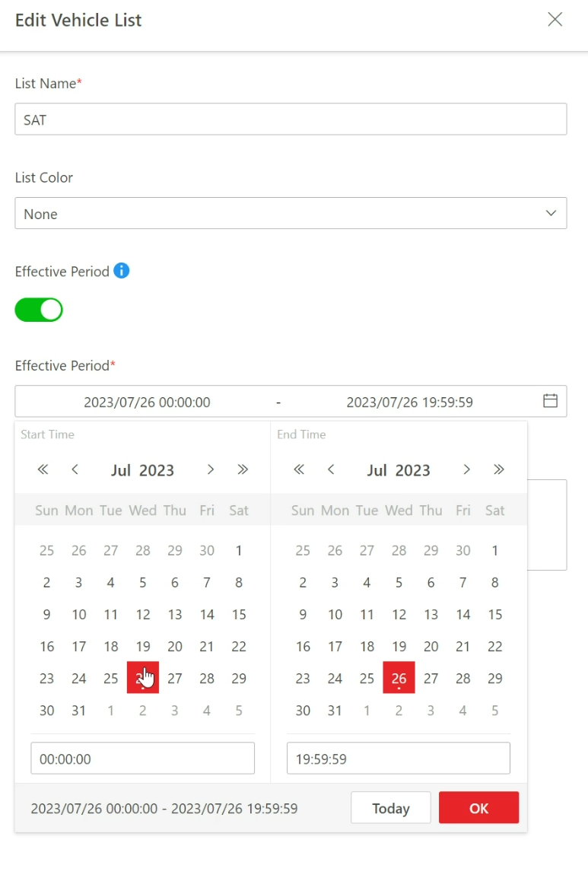Click the Today button
Viewport: 588px width, 878px height.
tap(391, 807)
